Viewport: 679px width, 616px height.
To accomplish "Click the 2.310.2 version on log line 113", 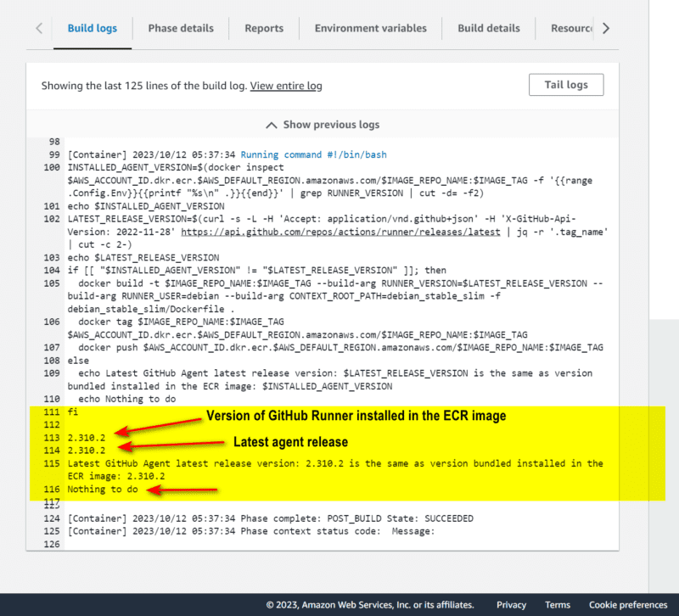I will (x=87, y=438).
